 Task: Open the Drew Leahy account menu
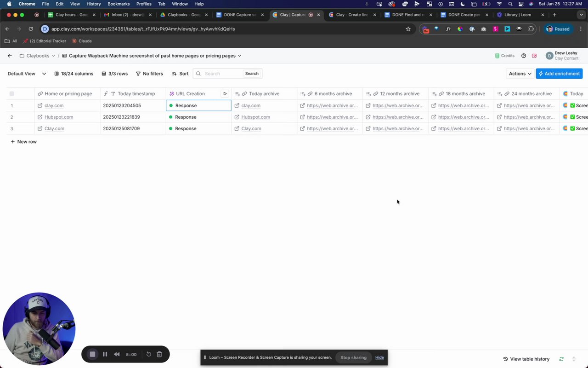(x=563, y=56)
